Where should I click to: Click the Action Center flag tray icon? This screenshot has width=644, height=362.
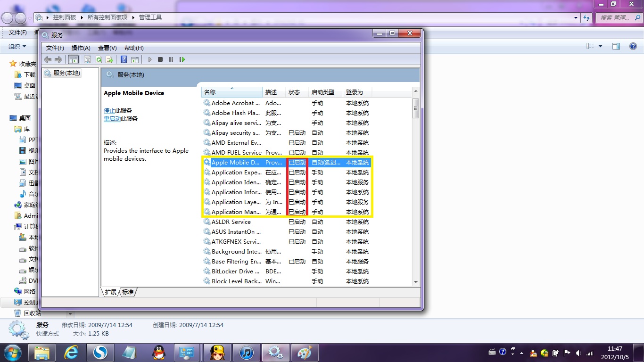coord(567,353)
